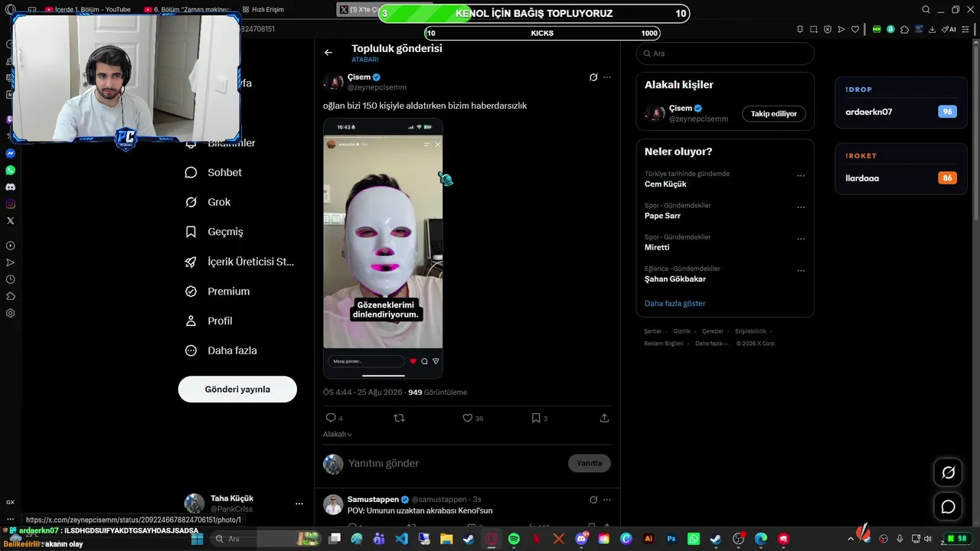The width and height of the screenshot is (980, 551).
Task: Open the Taha Küçük account menu dots
Action: tap(299, 504)
